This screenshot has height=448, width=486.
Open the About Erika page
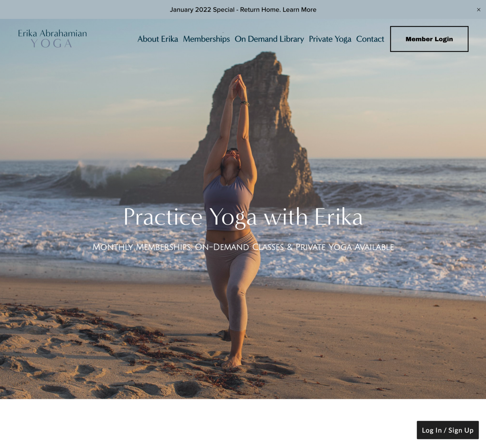coord(158,39)
